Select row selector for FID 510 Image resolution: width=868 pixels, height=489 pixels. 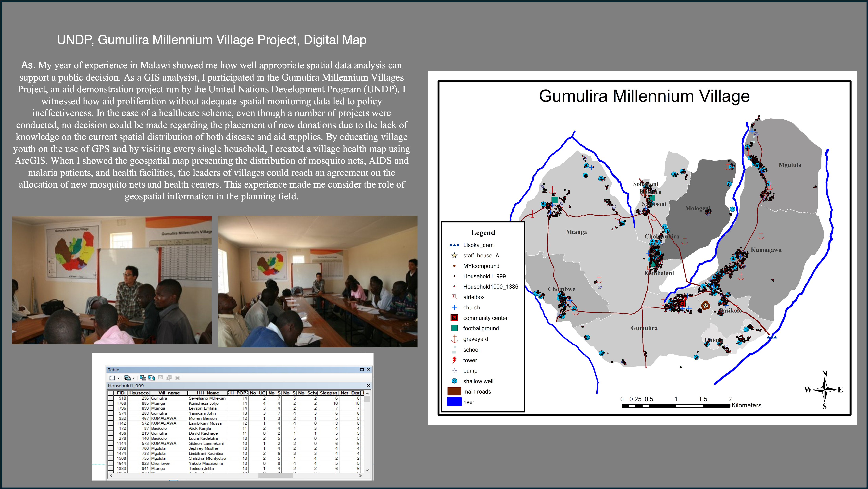click(110, 398)
